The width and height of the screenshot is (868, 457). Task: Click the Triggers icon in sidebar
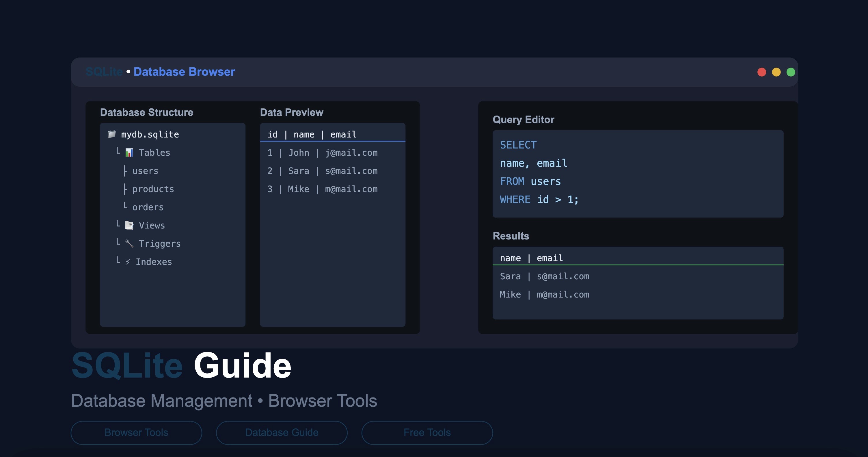[x=127, y=244]
